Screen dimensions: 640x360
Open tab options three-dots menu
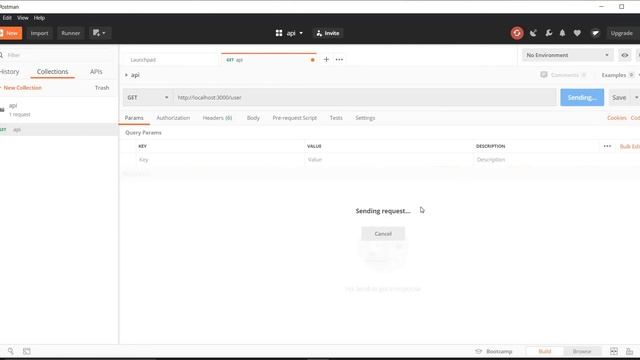339,60
